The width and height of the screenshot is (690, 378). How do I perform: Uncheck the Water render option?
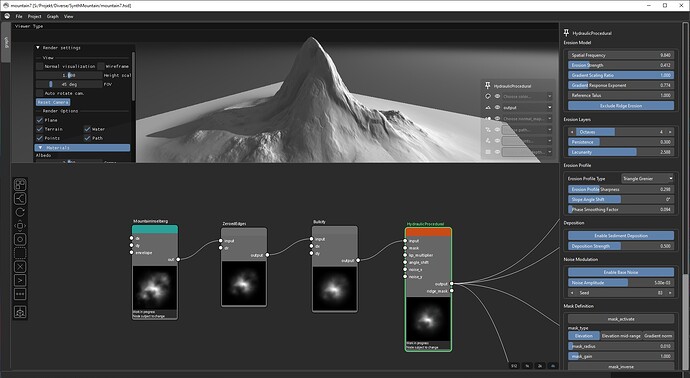tap(87, 129)
